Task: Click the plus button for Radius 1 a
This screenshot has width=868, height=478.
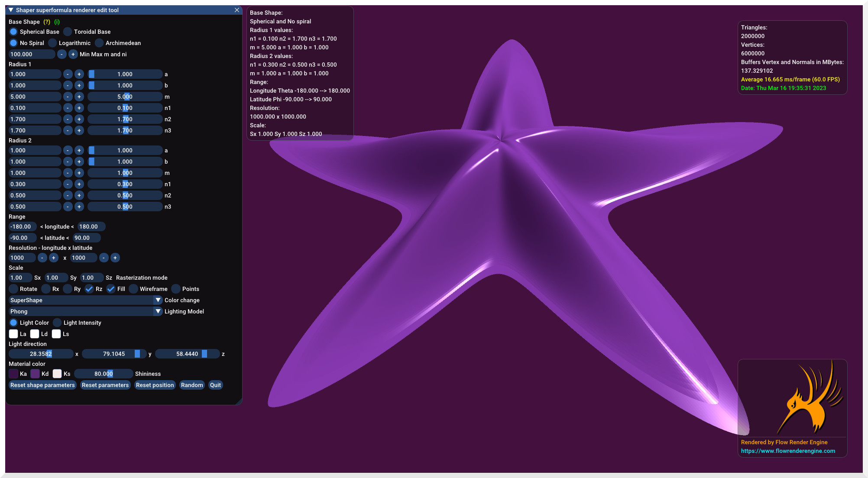Action: point(79,74)
